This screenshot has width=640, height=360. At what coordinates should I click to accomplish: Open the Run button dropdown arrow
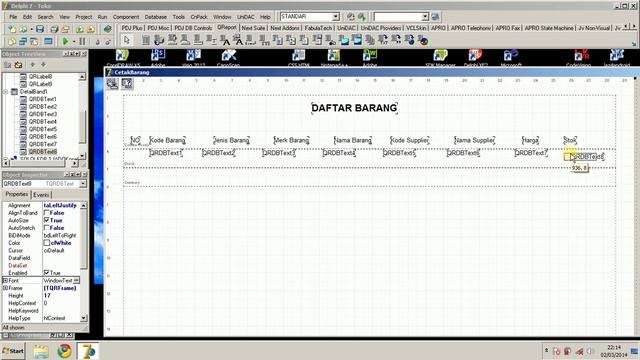tap(74, 42)
